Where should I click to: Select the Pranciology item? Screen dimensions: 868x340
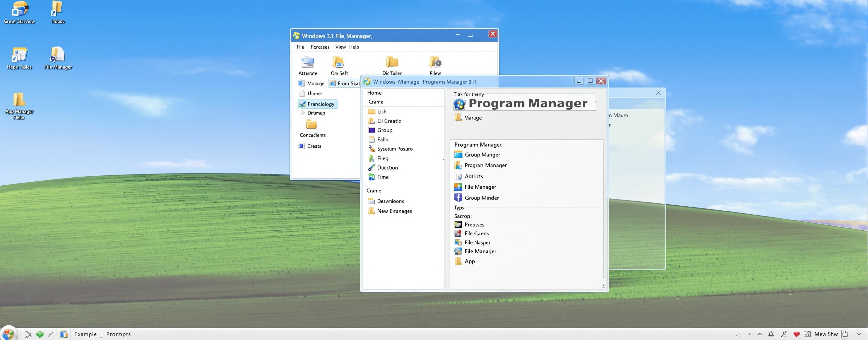pyautogui.click(x=317, y=104)
